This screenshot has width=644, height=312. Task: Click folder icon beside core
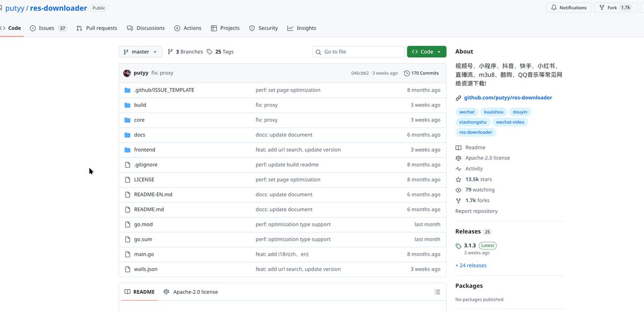[127, 120]
